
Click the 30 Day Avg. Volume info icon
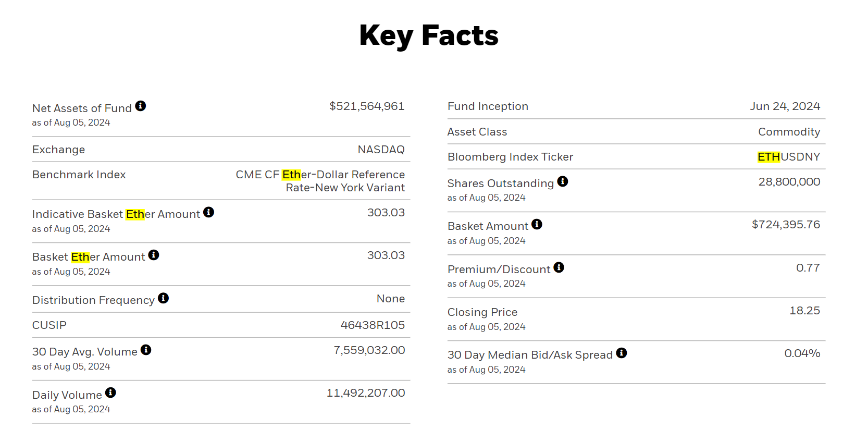[146, 350]
